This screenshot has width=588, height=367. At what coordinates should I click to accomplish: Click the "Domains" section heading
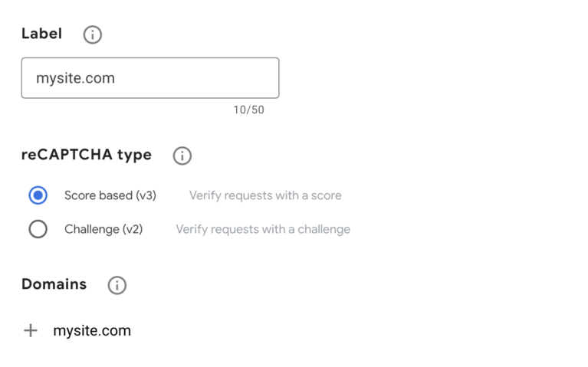click(54, 284)
